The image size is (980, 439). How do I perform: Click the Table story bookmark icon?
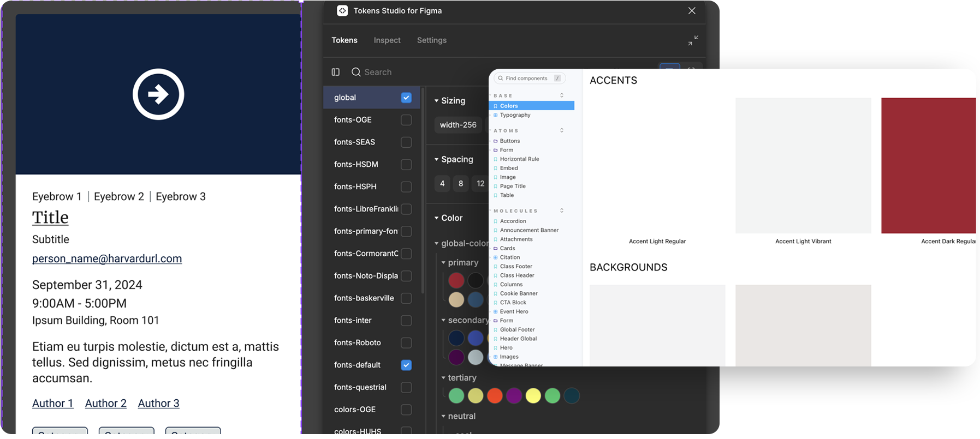click(496, 195)
